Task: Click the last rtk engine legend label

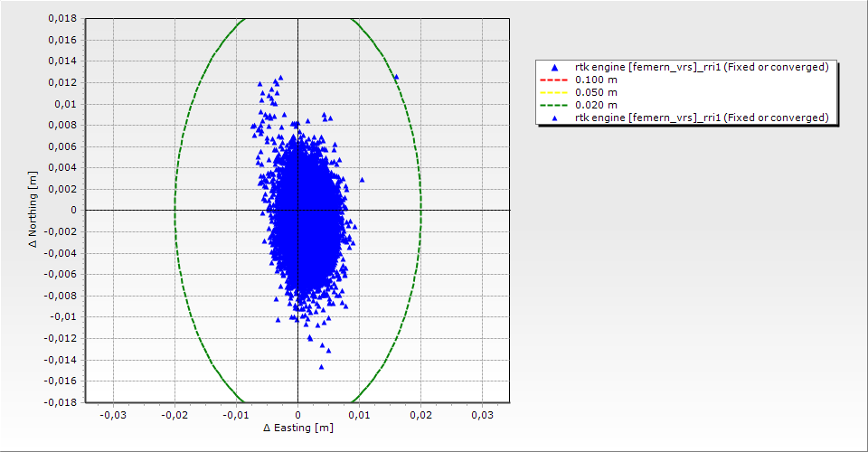Action: coord(702,118)
